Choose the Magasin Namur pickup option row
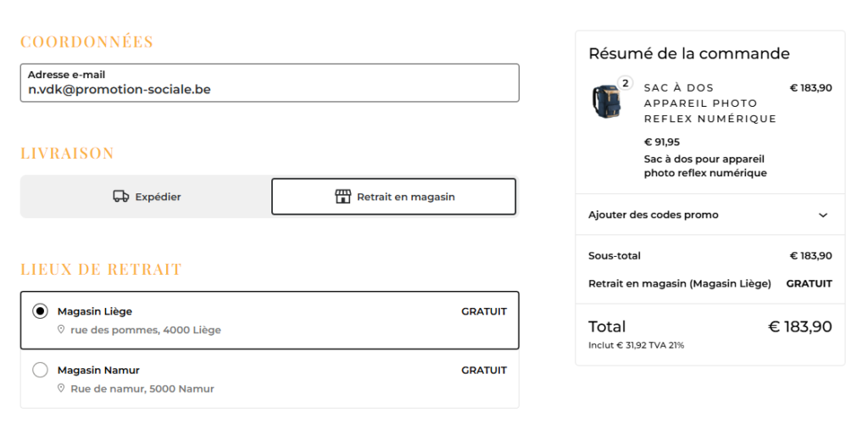 point(270,379)
